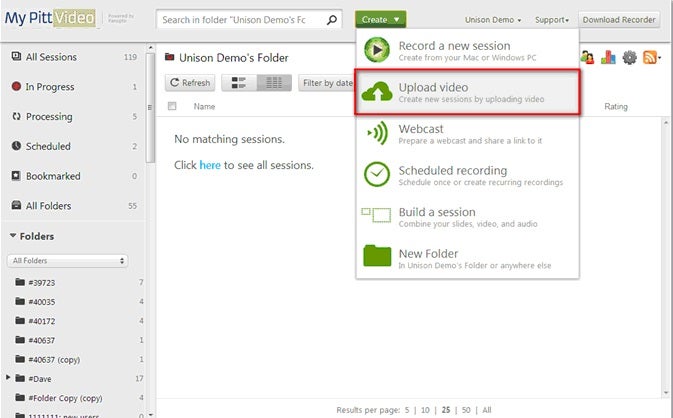
Task: Click the Bookmarked sidebar icon
Action: [16, 176]
